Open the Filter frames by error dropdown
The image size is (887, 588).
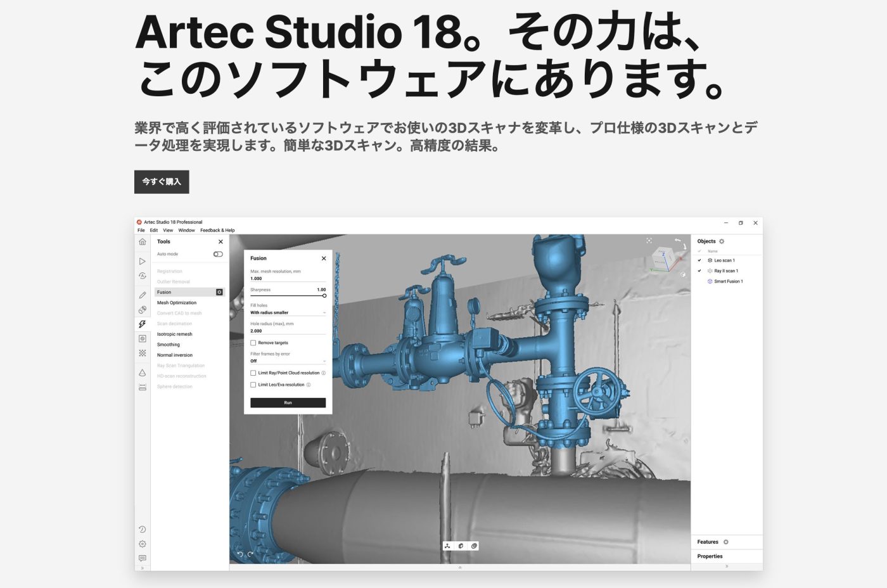pyautogui.click(x=288, y=361)
